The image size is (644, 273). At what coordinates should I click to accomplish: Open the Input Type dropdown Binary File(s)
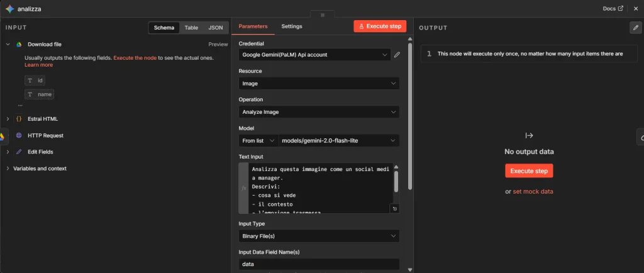(x=319, y=236)
